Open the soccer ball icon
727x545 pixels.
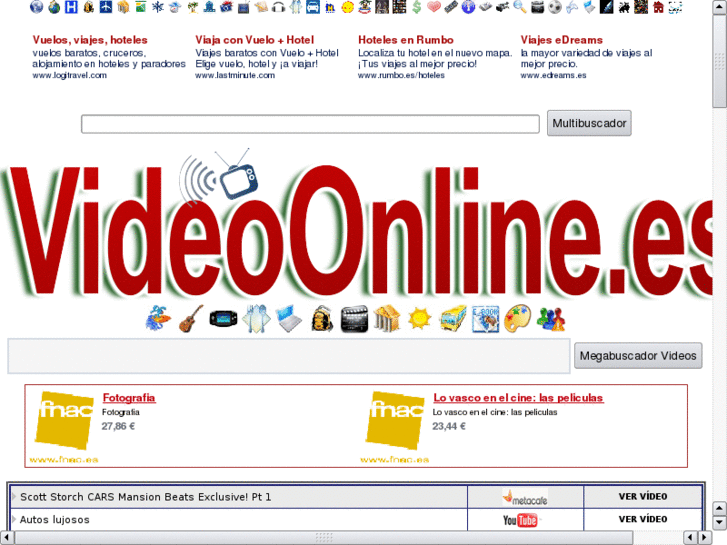pyautogui.click(x=555, y=7)
